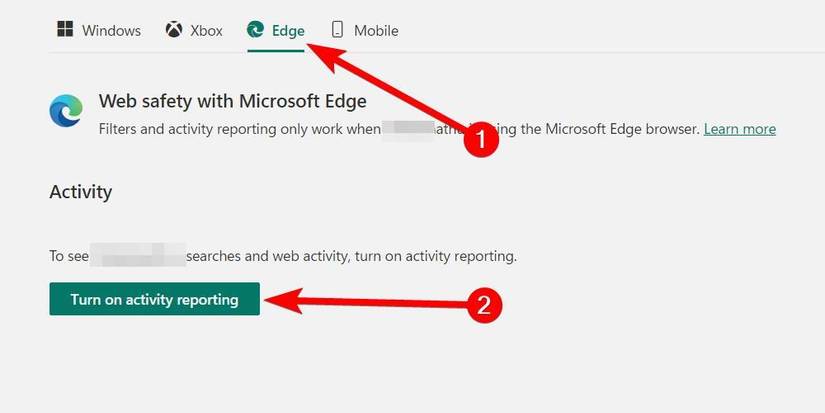
Task: Open the Learn more link
Action: [739, 129]
